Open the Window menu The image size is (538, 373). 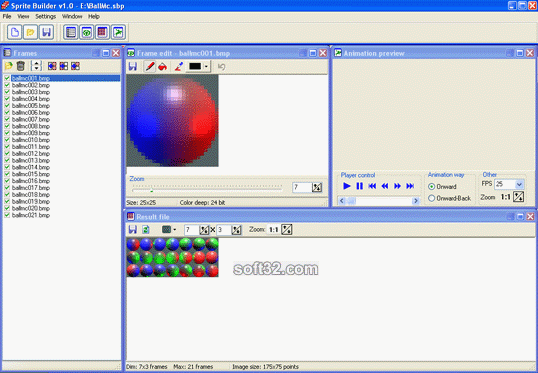(72, 16)
